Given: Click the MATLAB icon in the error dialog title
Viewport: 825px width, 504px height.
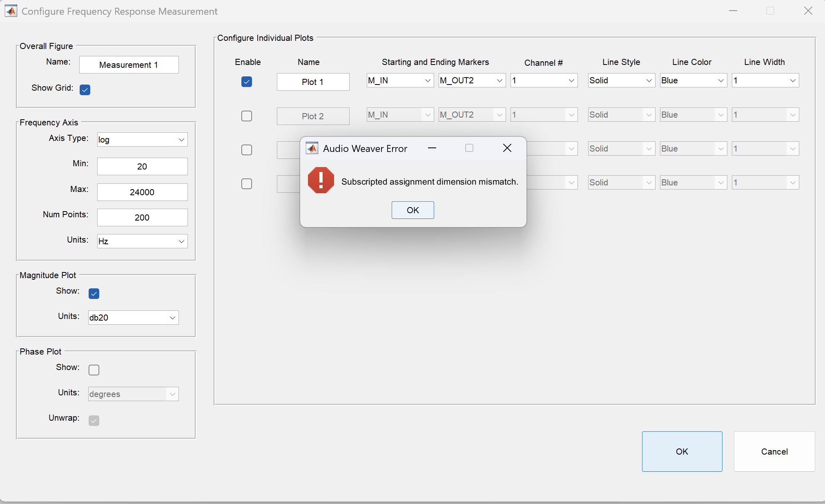Looking at the screenshot, I should tap(312, 148).
